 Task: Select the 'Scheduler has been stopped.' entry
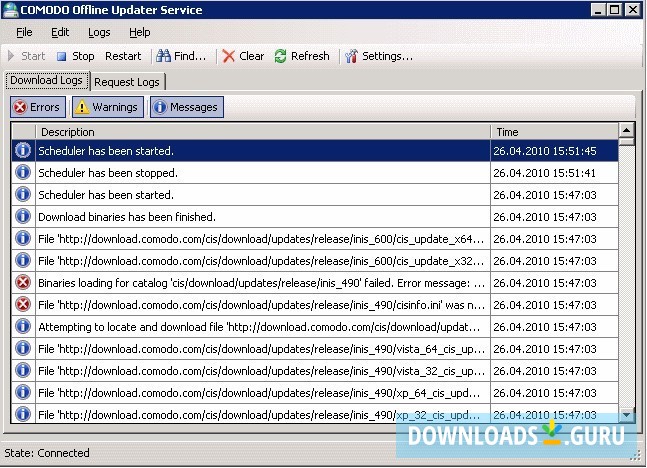[315, 173]
